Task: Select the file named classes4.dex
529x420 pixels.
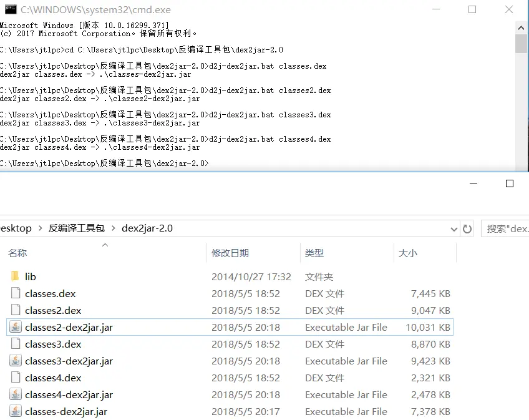Action: point(53,378)
